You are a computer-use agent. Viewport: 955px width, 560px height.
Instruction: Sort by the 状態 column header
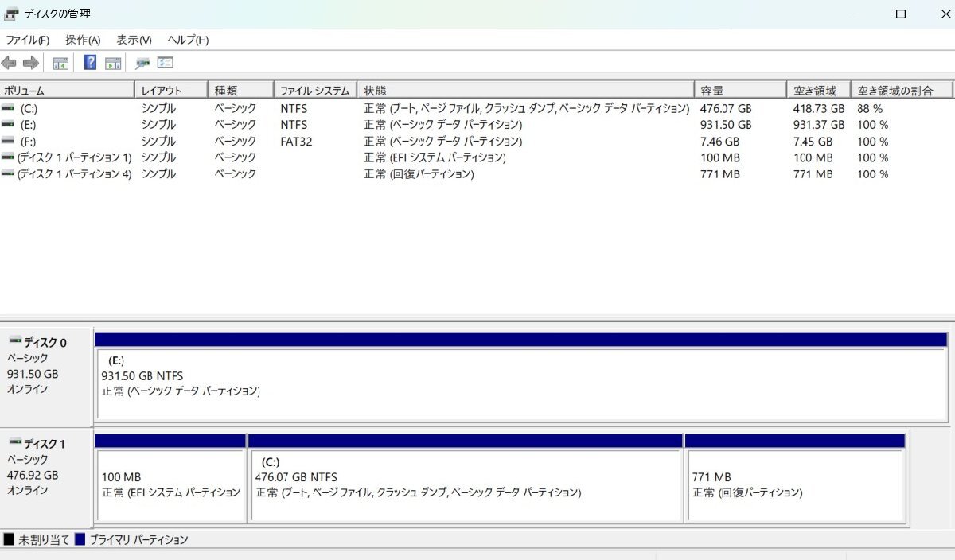[525, 91]
